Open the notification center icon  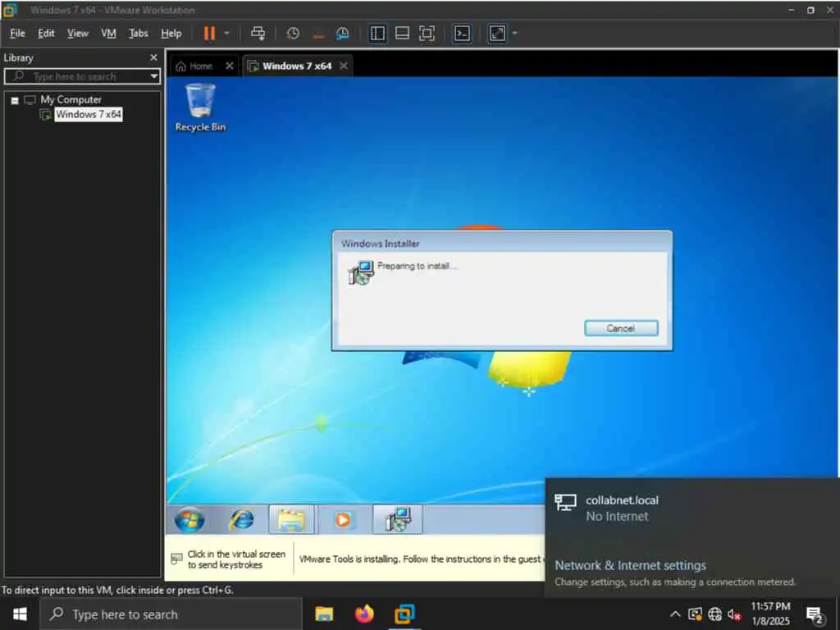815,614
